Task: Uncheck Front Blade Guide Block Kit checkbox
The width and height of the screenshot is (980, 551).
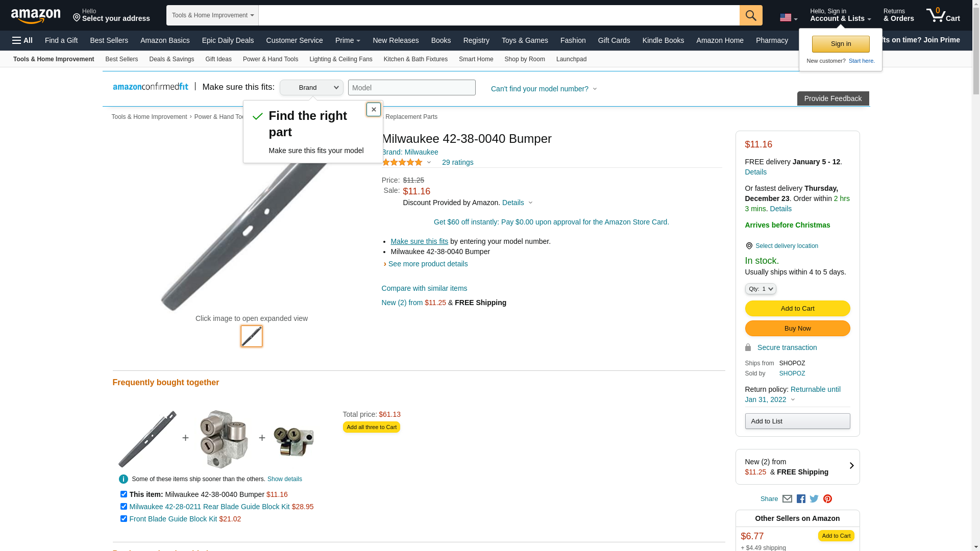Action: (x=124, y=519)
